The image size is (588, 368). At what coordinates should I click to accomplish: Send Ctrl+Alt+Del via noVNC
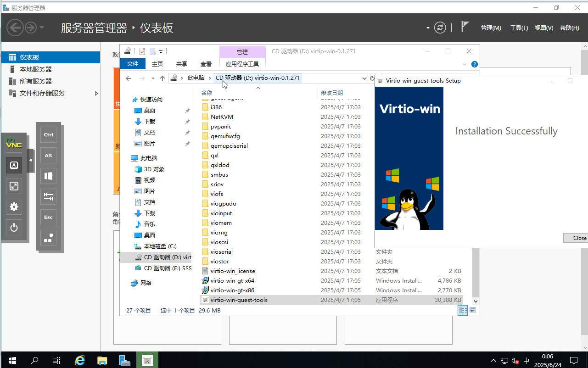(x=48, y=238)
